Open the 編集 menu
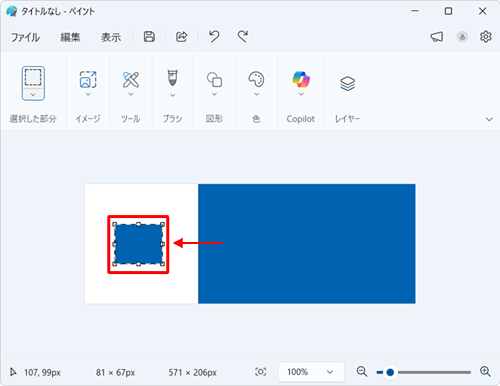Viewport: 500px width, 386px height. point(70,37)
